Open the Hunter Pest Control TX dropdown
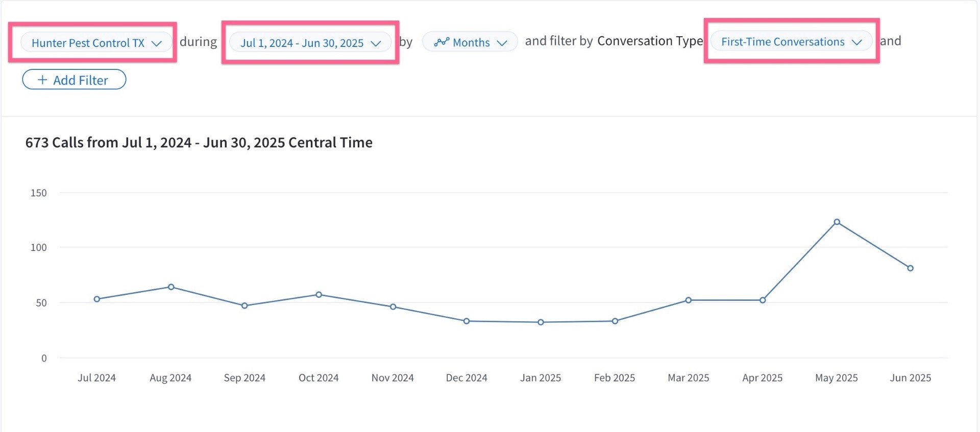 click(x=96, y=42)
